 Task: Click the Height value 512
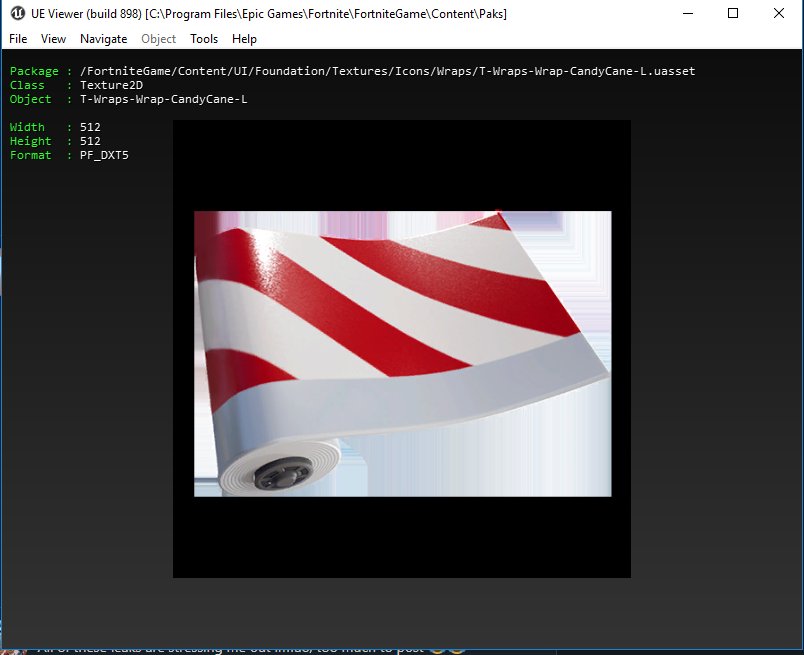tap(90, 141)
